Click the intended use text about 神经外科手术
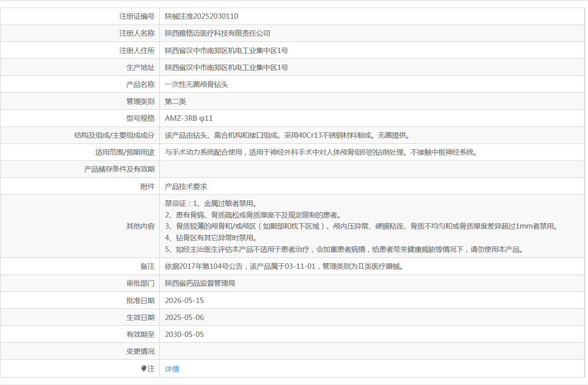Screen dimensions: 588x385 [x=321, y=152]
